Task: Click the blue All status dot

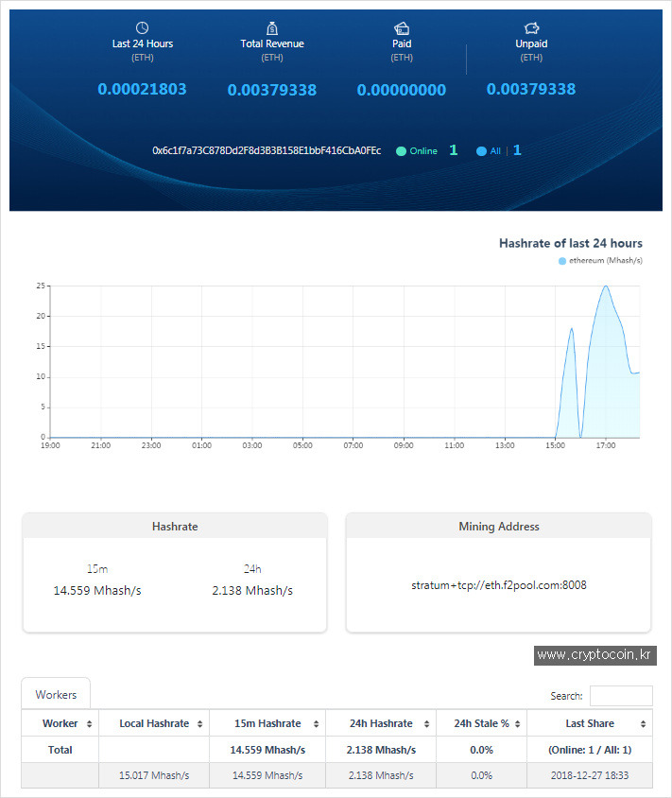Action: tap(481, 151)
